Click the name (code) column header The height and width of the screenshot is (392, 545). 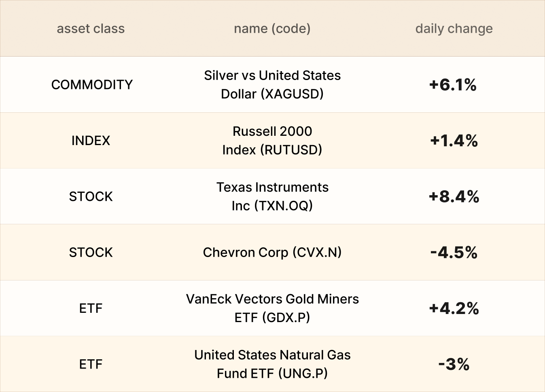tap(272, 29)
